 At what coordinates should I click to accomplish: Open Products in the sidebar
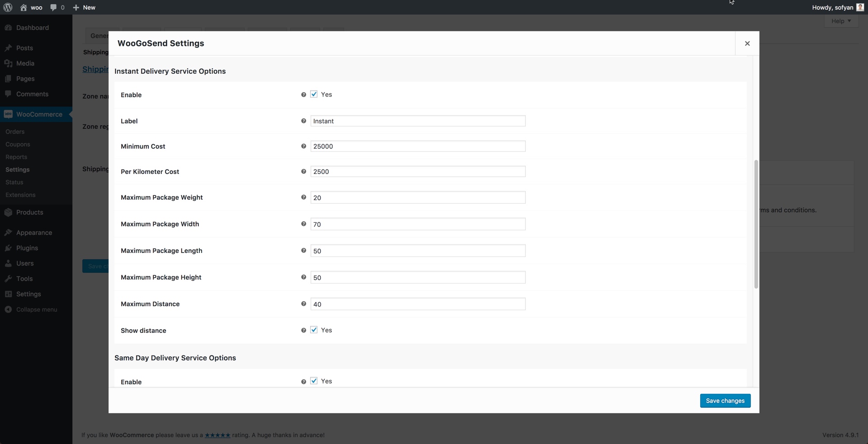point(30,212)
